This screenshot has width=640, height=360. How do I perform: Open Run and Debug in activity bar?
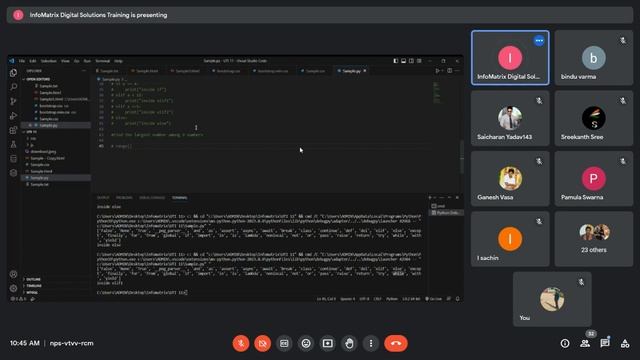[13, 116]
